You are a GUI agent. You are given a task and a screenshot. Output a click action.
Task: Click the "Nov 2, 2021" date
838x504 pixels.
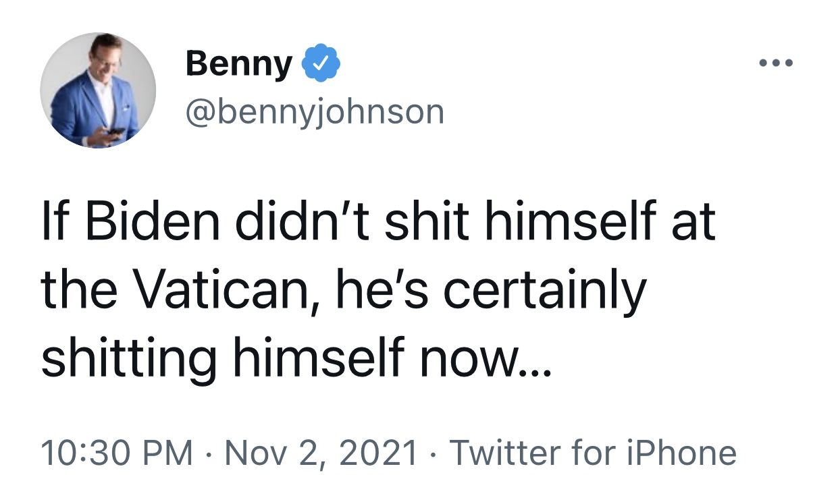click(x=321, y=453)
